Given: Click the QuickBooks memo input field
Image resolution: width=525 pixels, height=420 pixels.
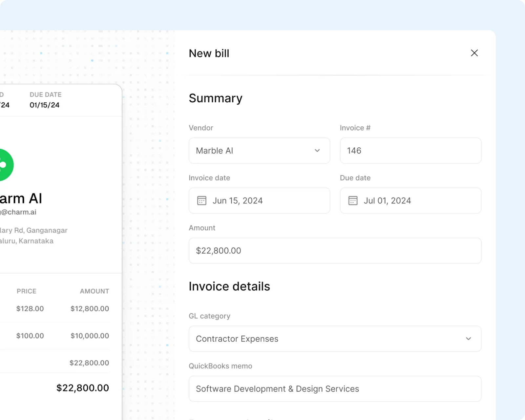Looking at the screenshot, I should click(335, 389).
